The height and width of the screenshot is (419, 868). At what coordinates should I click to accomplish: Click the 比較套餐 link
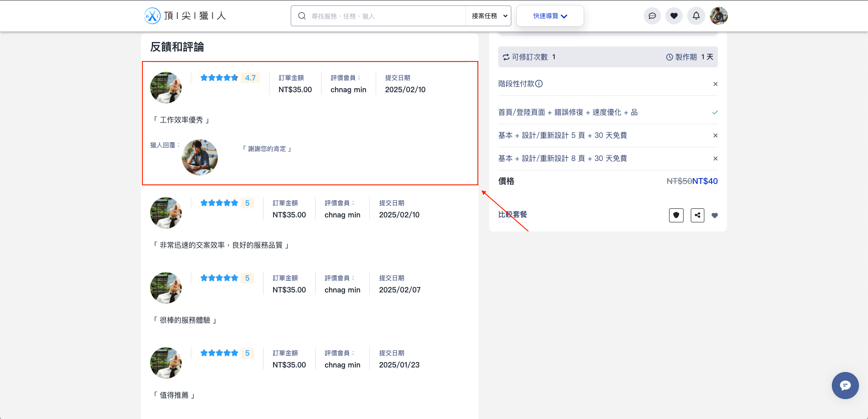point(513,214)
